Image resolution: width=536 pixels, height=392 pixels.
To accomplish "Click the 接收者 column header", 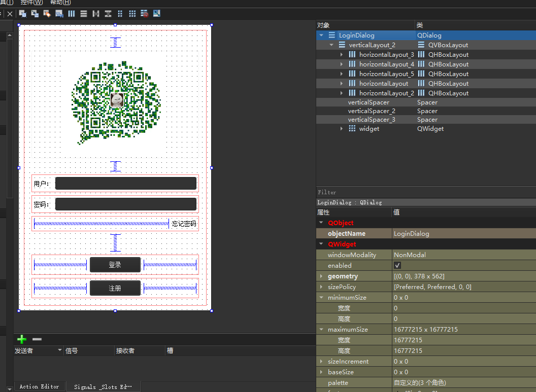I will [139, 351].
